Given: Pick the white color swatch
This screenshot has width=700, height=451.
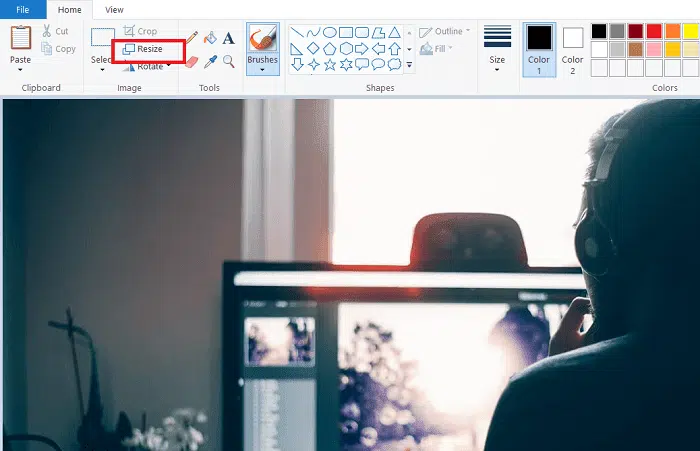Looking at the screenshot, I should pyautogui.click(x=599, y=50).
